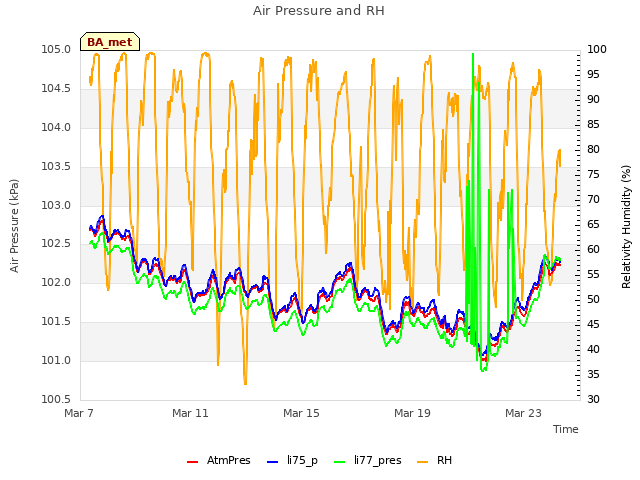Click the 45 humidity tick label
The width and height of the screenshot is (640, 480).
tap(593, 324)
